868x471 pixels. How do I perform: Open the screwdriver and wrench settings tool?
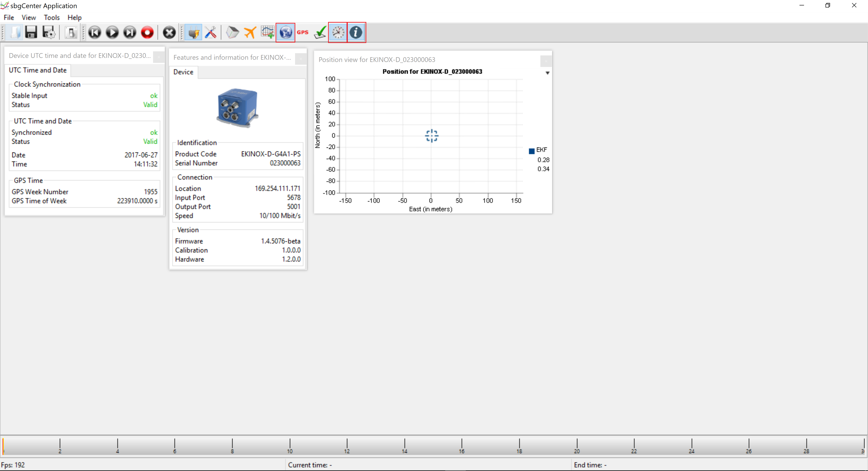pos(211,32)
